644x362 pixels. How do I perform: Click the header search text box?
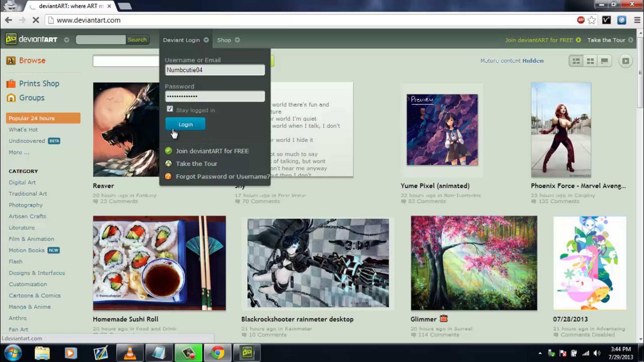pyautogui.click(x=101, y=40)
